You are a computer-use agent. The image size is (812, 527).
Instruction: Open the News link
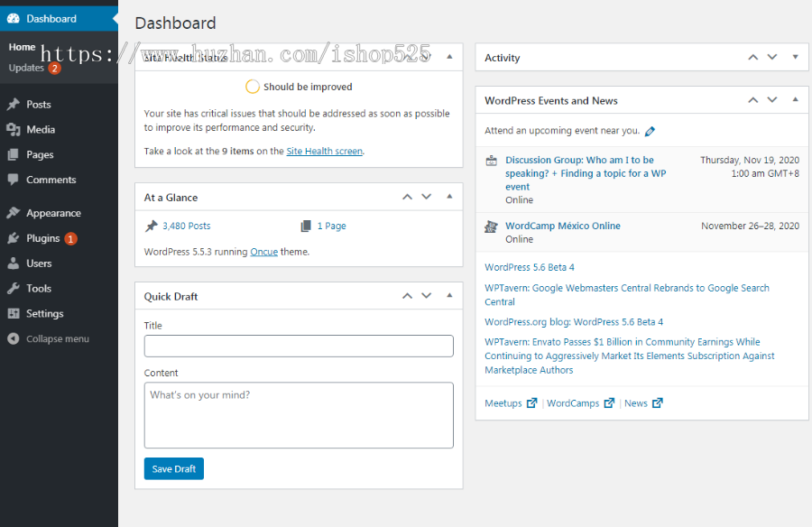click(636, 403)
